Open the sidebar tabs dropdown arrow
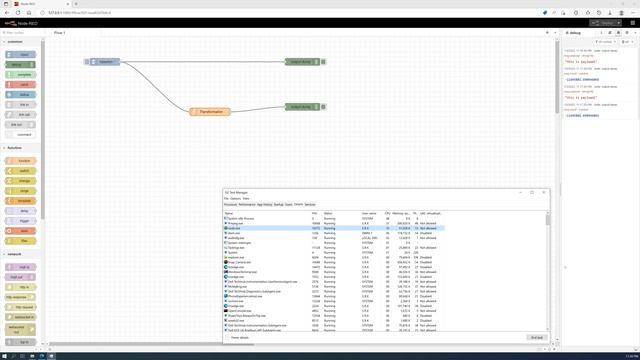This screenshot has height=360, width=640. [636, 33]
